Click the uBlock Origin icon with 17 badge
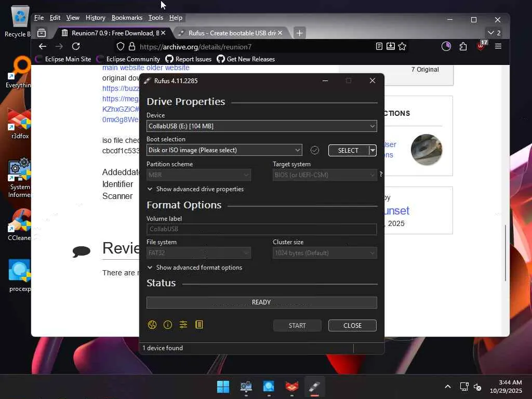Image resolution: width=532 pixels, height=399 pixels. pos(481,46)
